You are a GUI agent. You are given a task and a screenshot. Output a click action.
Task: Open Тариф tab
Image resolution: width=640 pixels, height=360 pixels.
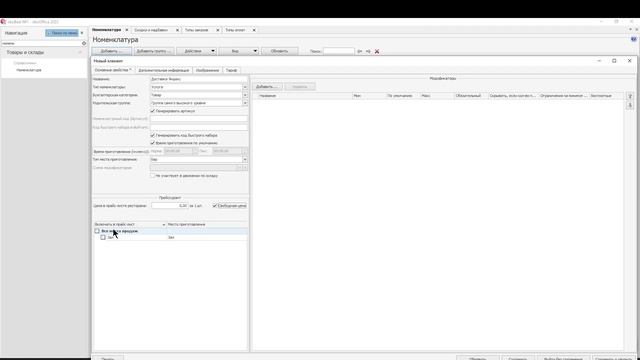231,70
